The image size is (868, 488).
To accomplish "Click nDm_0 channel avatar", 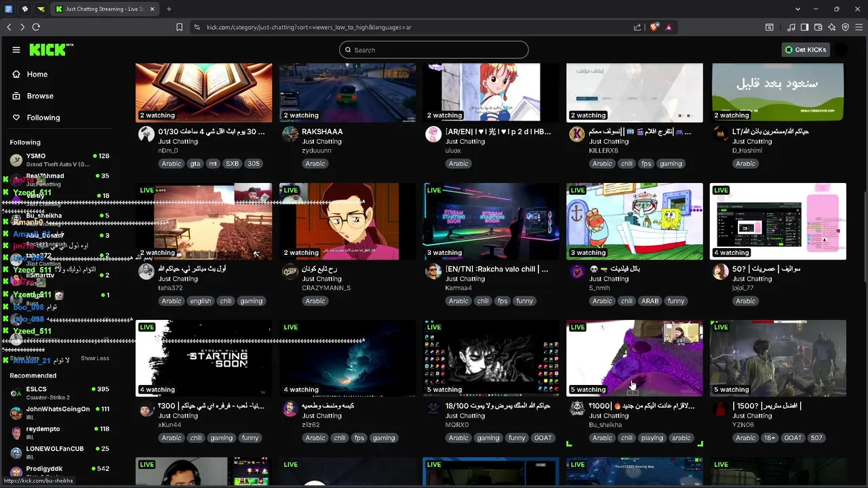I will click(146, 134).
